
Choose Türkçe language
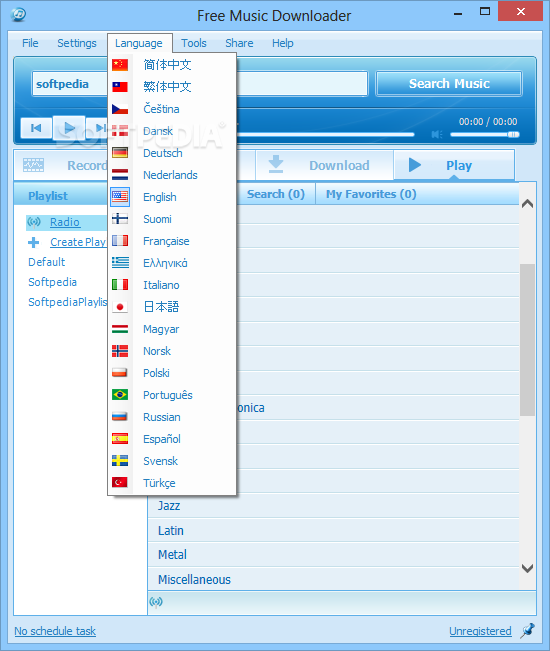click(x=172, y=483)
